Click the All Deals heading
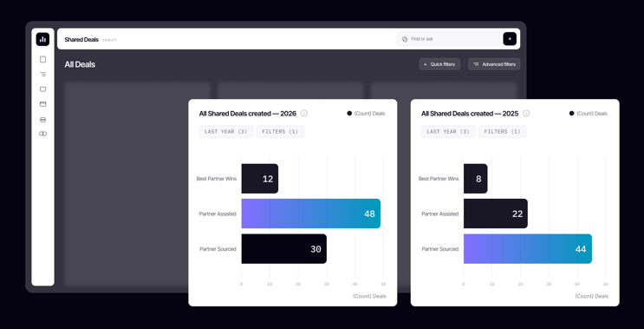This screenshot has width=644, height=329. pyautogui.click(x=80, y=64)
